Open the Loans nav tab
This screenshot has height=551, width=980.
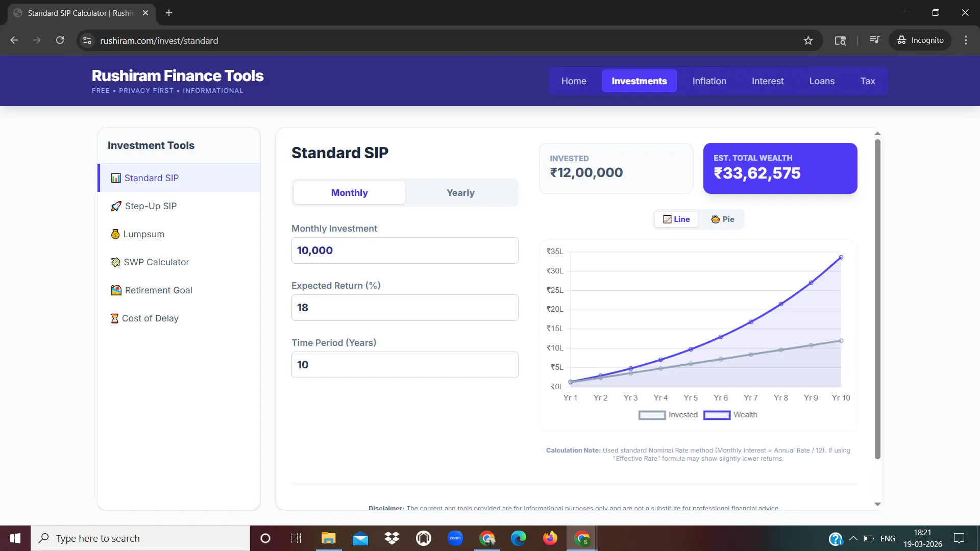coord(822,81)
